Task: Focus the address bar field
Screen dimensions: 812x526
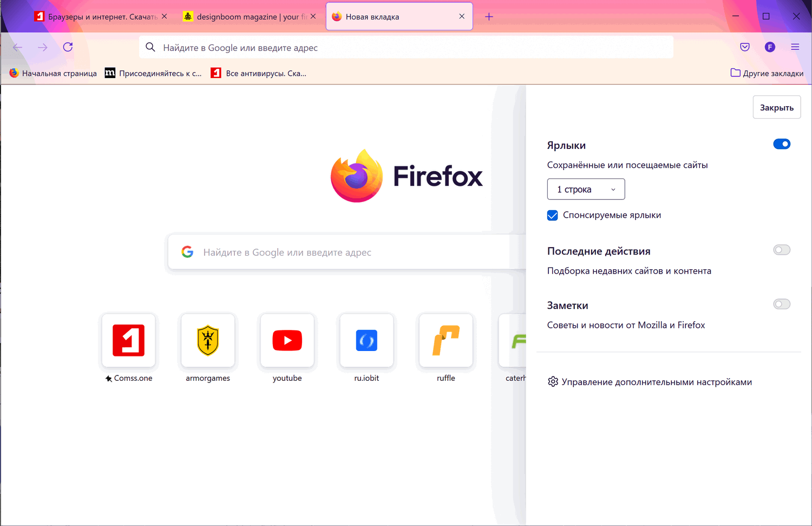Action: (x=407, y=47)
